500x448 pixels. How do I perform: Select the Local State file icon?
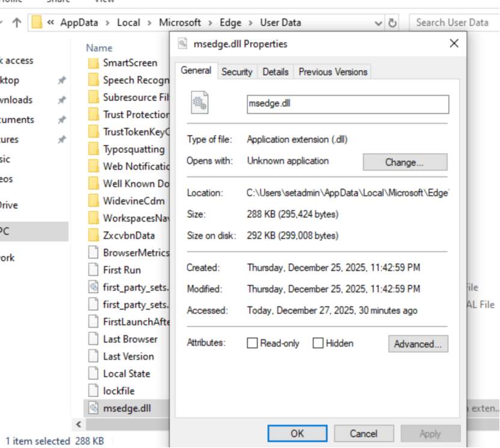click(93, 373)
